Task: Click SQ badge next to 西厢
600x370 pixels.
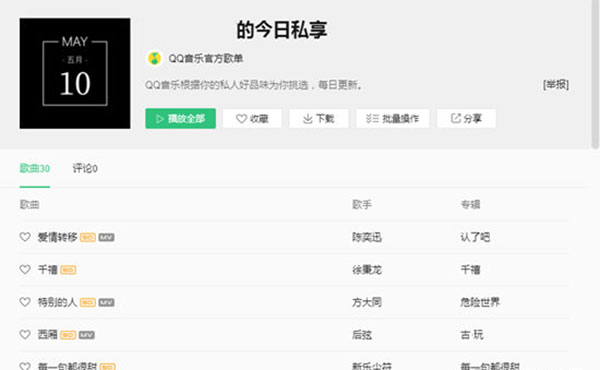Action: (x=68, y=335)
